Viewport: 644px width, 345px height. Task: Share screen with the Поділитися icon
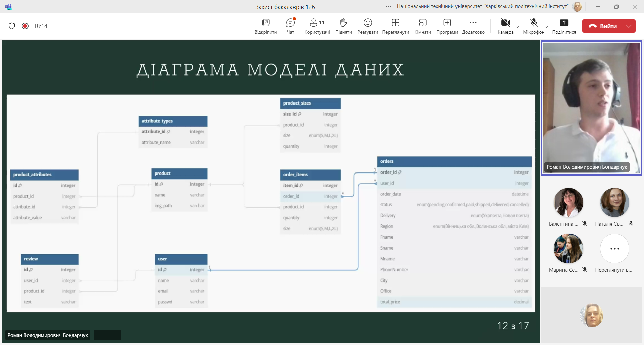[x=564, y=26]
